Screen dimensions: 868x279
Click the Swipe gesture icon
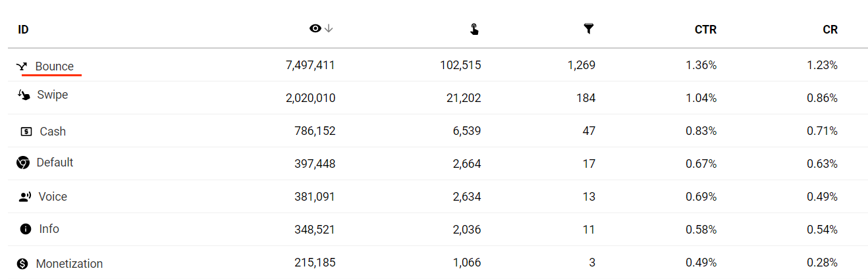[x=24, y=95]
